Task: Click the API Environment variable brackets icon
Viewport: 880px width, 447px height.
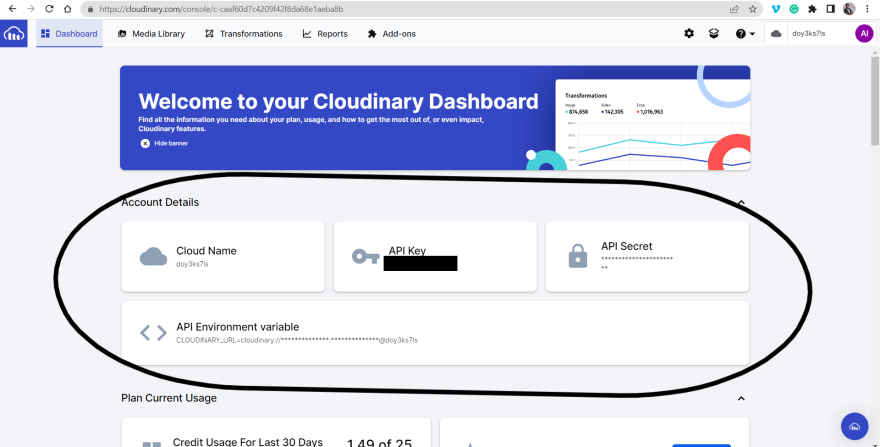Action: (153, 333)
